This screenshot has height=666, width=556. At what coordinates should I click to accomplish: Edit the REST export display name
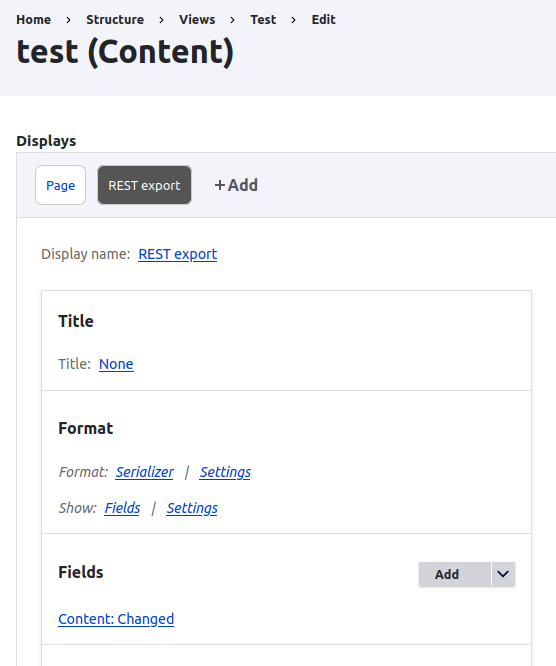[x=178, y=254]
